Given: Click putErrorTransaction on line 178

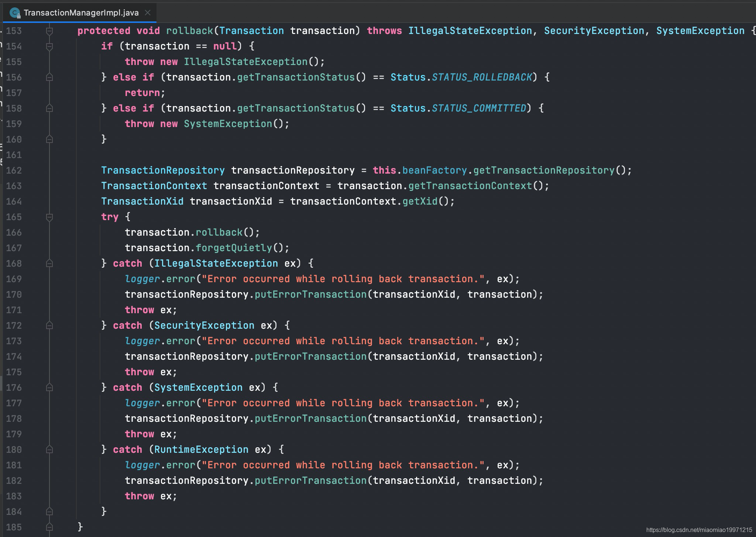Looking at the screenshot, I should (310, 418).
